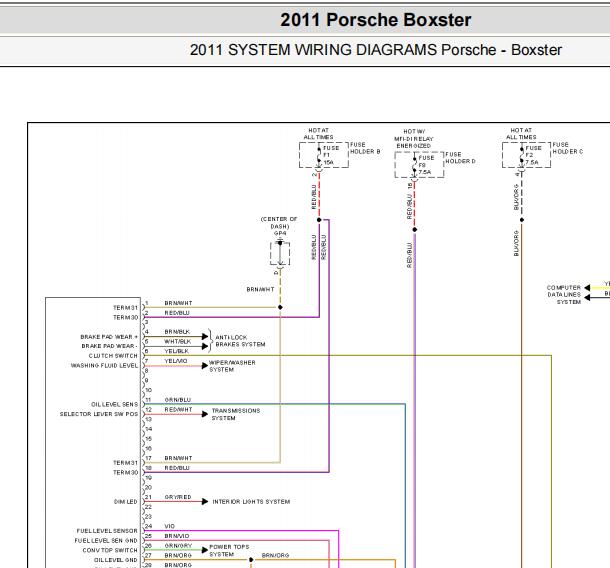Viewport: 610px width, 568px height.
Task: Select the "FUSE HOLDER B" label
Action: coord(365,148)
